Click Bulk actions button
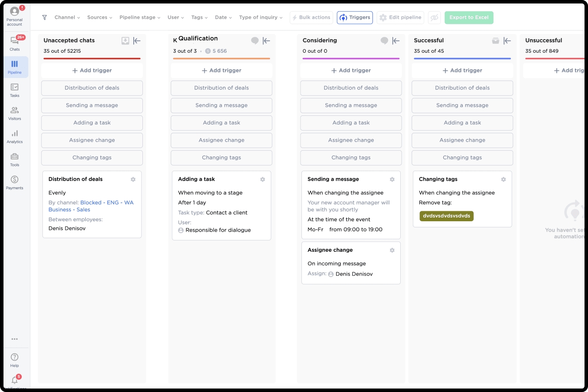 coord(311,17)
